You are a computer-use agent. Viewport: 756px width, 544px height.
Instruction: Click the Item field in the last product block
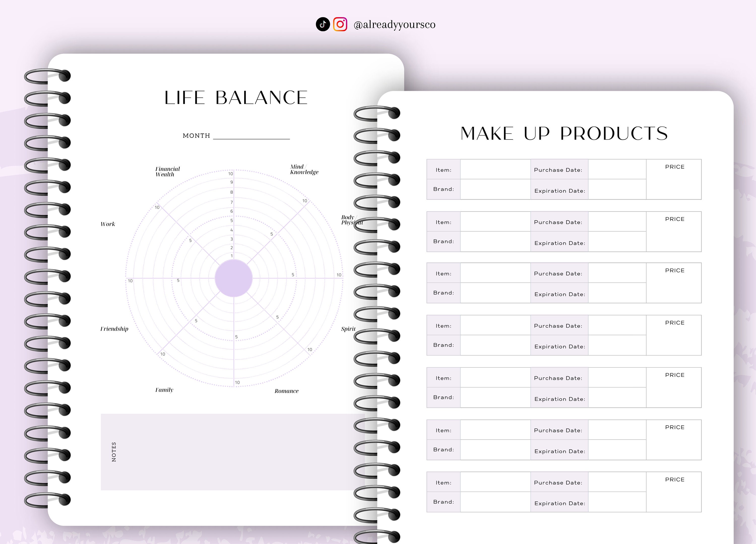pos(495,482)
